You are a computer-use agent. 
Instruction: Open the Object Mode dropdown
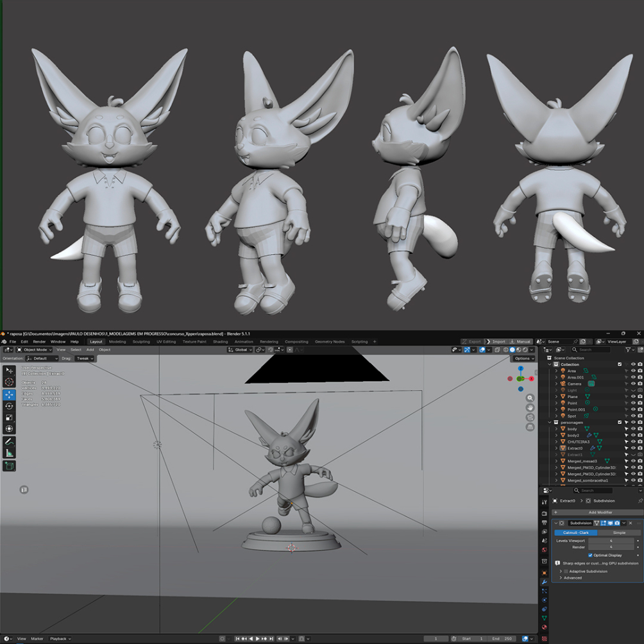(x=35, y=350)
